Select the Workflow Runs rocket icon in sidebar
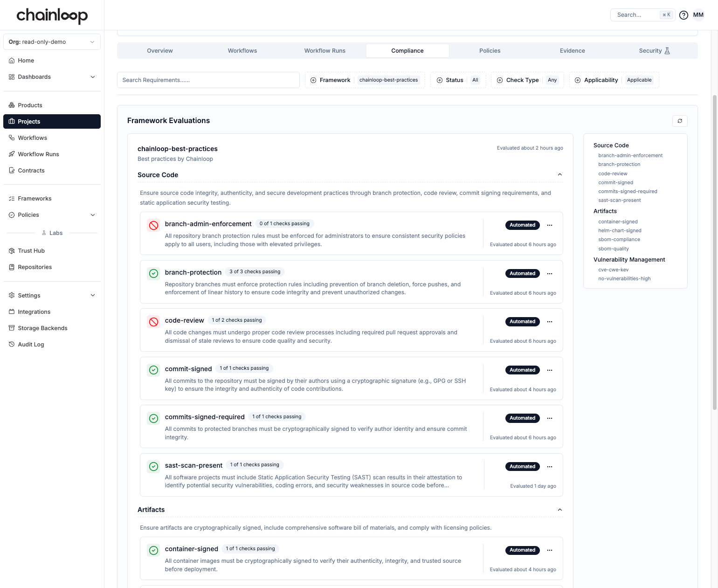Screen dimensions: 718x588 point(12,154)
